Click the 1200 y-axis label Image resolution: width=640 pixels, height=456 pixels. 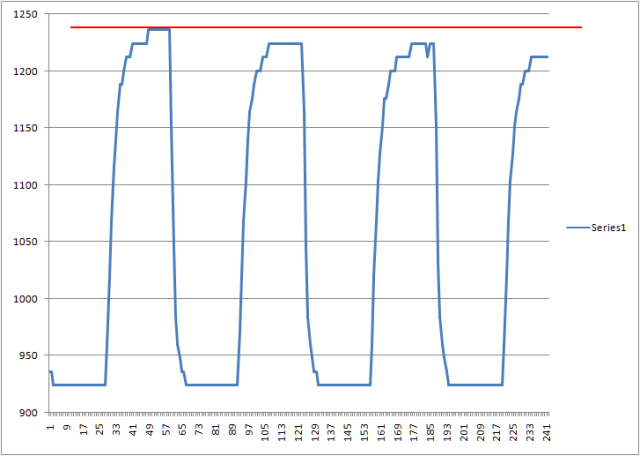(27, 71)
